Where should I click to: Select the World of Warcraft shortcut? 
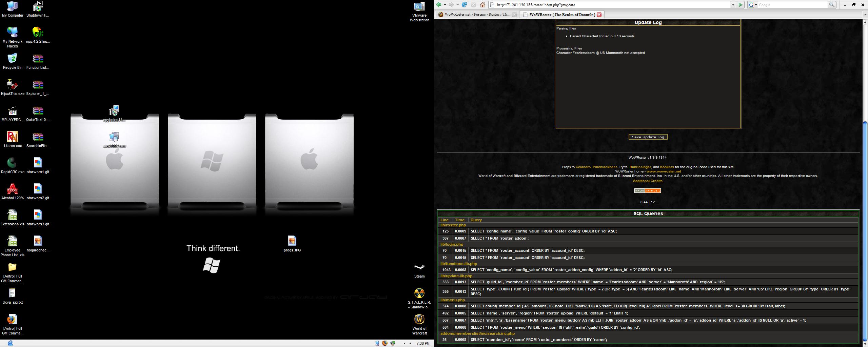(419, 324)
